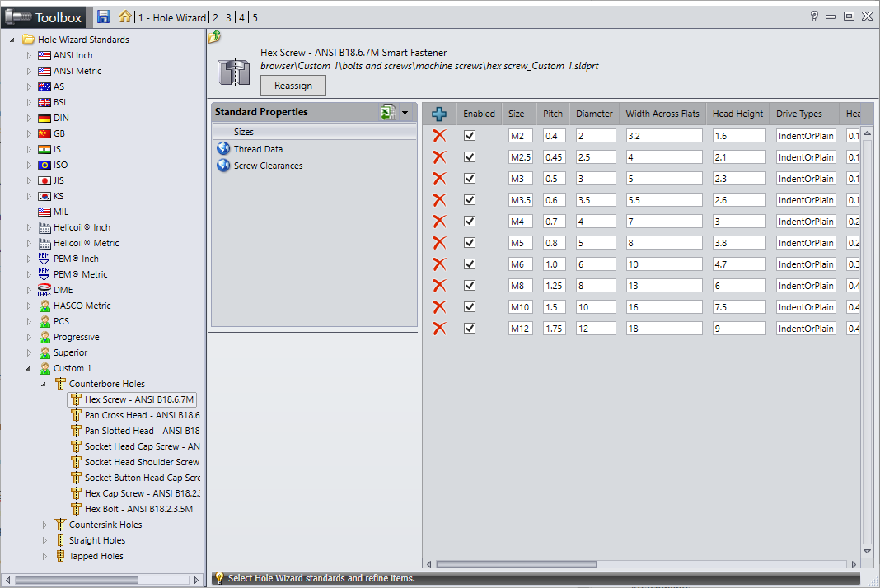Uncheck Enabled for size M10
Image resolution: width=880 pixels, height=588 pixels.
[470, 307]
